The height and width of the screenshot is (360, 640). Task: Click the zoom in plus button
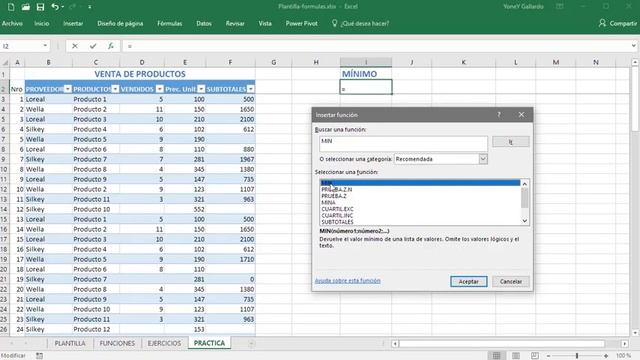[606, 356]
